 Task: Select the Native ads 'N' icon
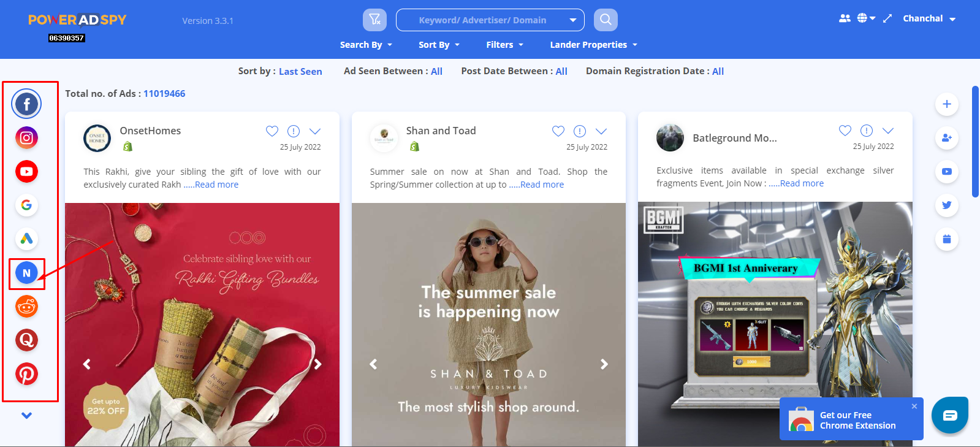tap(26, 273)
